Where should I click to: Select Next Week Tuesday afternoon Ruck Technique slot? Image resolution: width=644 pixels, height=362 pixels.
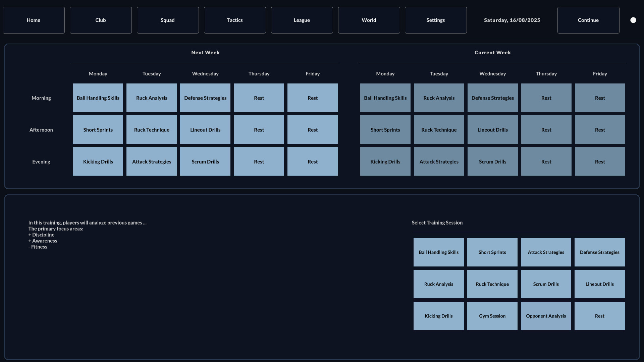click(152, 130)
